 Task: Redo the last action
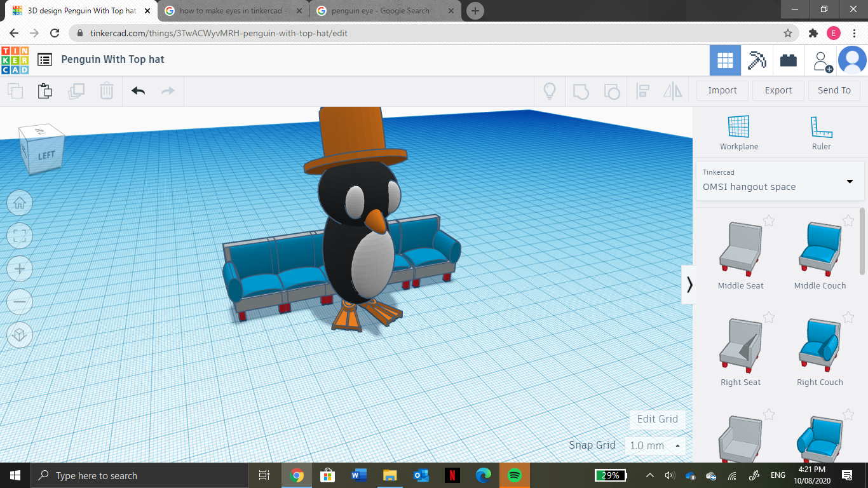(x=168, y=91)
